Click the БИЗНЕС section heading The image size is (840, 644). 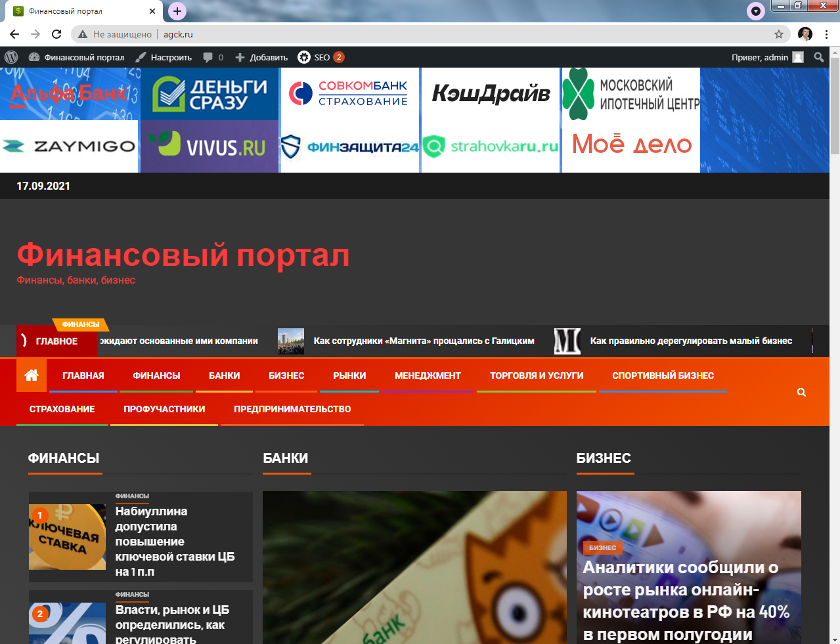tap(604, 458)
